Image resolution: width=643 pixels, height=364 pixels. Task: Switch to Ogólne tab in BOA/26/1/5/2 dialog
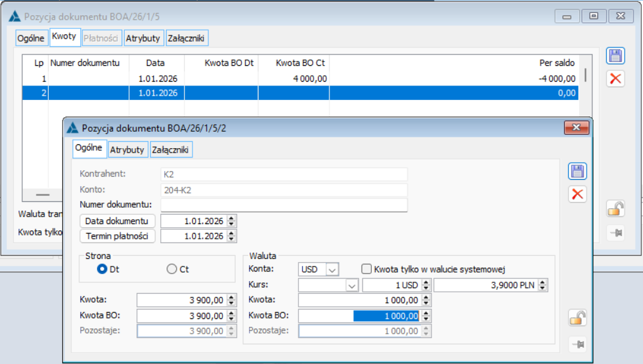pos(89,148)
